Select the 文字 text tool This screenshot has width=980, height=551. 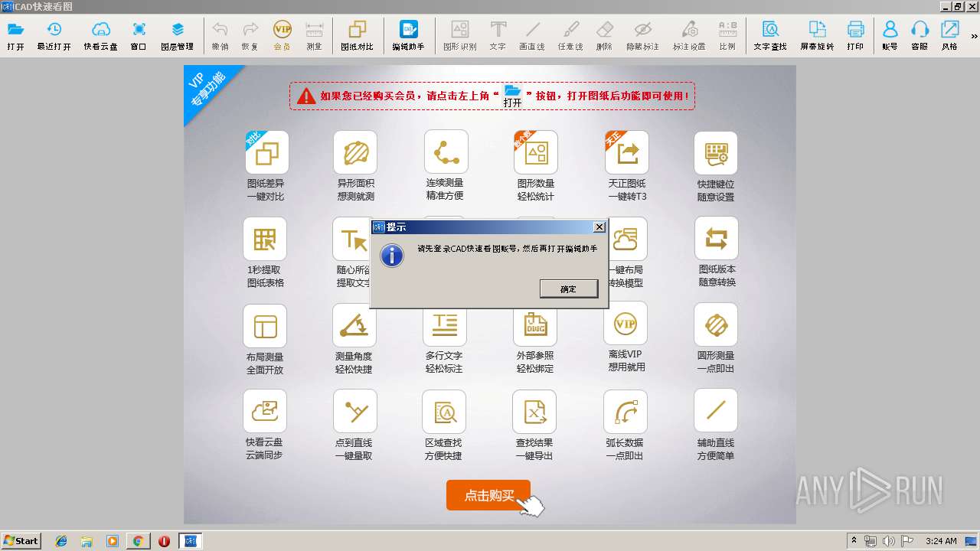(498, 35)
